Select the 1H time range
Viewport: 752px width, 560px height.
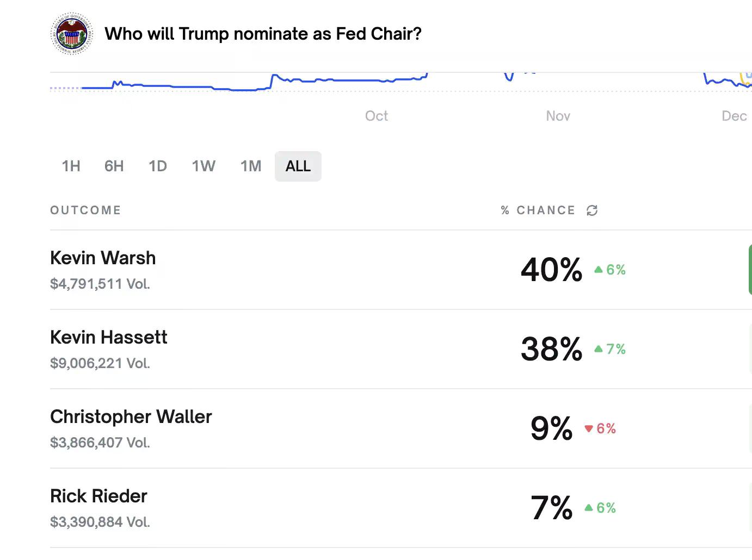71,166
